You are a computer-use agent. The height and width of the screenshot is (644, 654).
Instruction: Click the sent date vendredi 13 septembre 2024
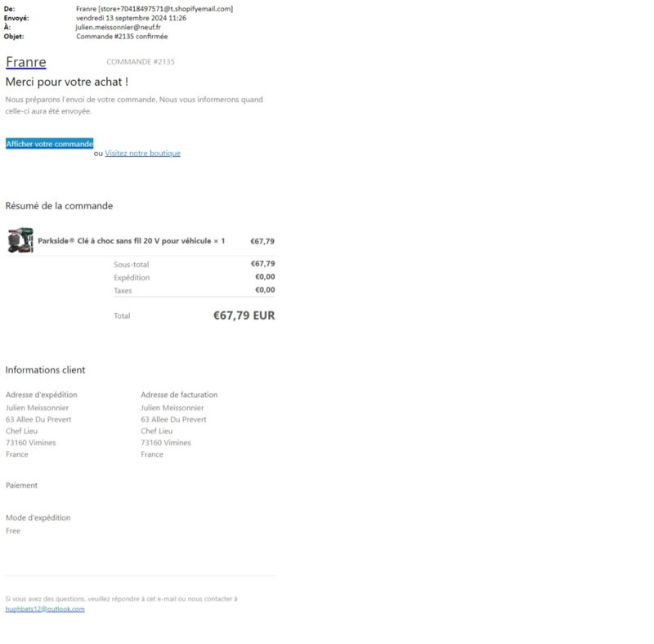pos(121,18)
